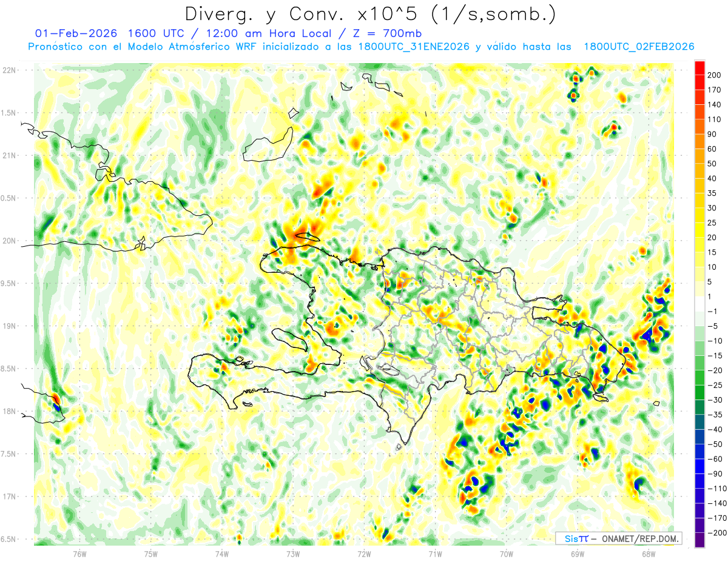Image resolution: width=728 pixels, height=562 pixels.
Task: Click the '17N' latitude label
Action: [x=9, y=497]
